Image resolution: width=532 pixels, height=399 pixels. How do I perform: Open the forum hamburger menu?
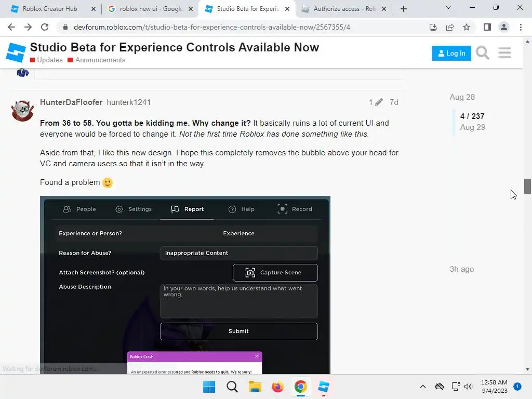504,53
